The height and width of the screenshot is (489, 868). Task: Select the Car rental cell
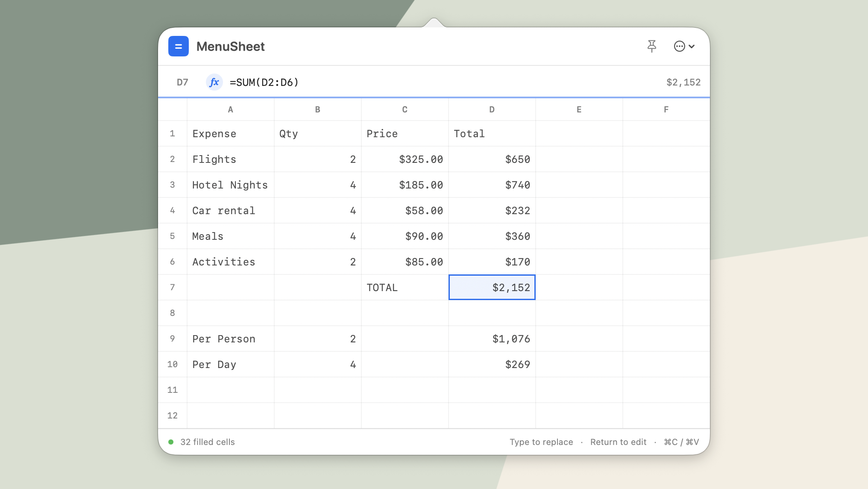coord(231,210)
